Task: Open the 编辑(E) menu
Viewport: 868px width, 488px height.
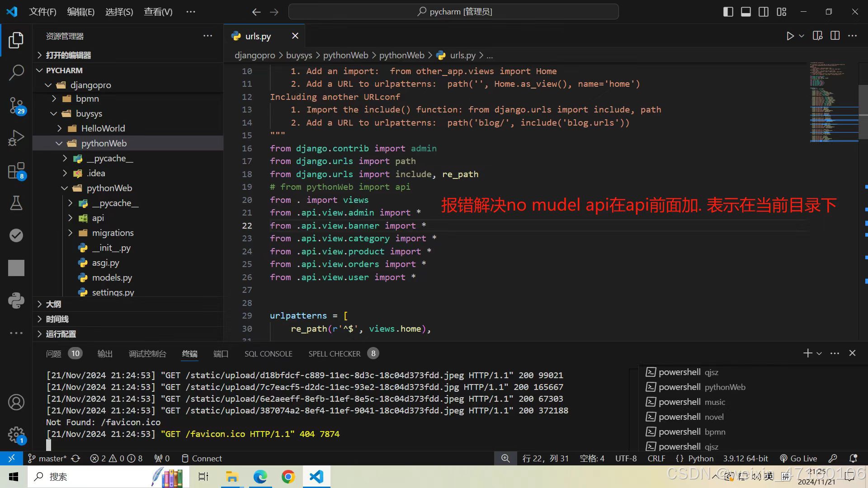Action: pyautogui.click(x=80, y=12)
